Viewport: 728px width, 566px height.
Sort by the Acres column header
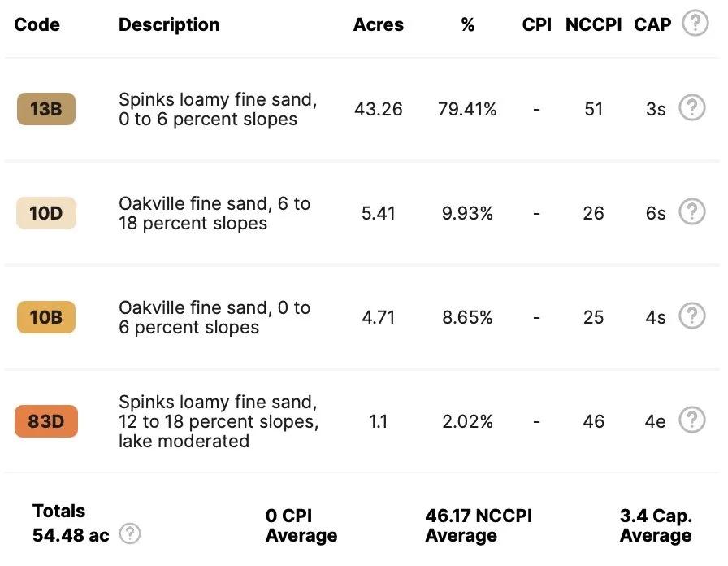coord(379,24)
